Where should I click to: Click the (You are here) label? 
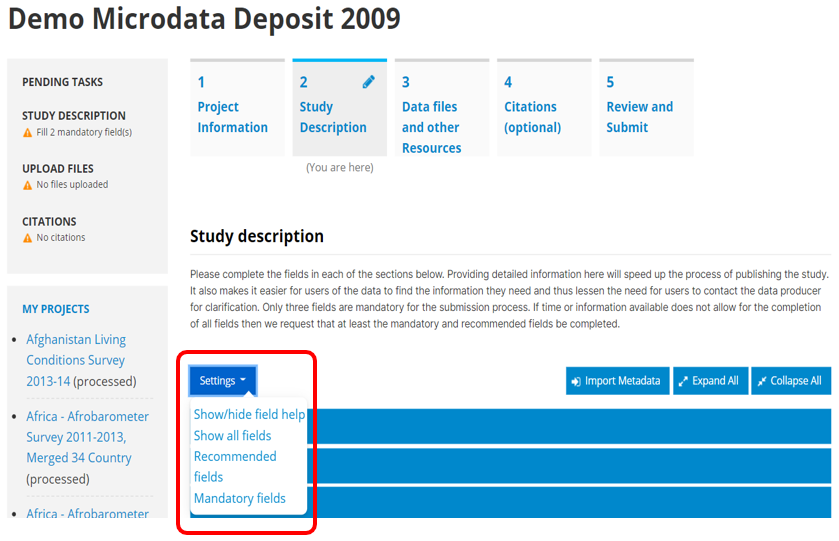click(340, 167)
